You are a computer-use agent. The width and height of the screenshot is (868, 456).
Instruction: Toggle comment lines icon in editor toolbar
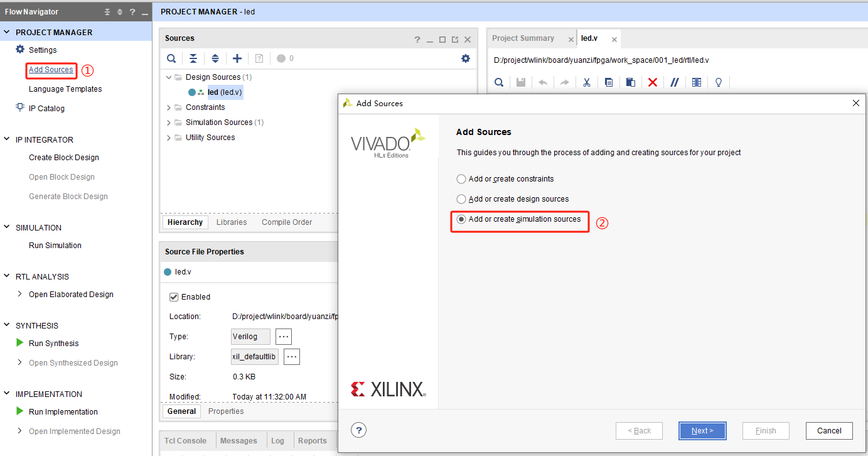[x=675, y=82]
